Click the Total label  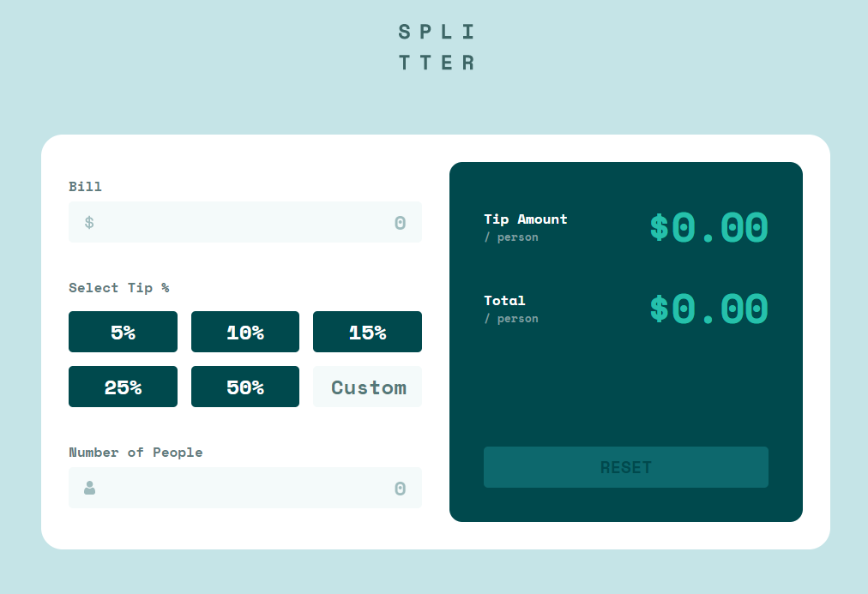[504, 301]
